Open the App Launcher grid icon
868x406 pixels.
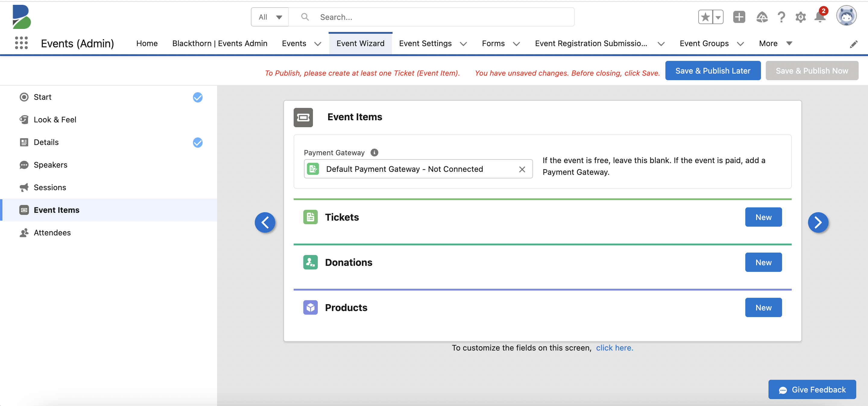21,43
